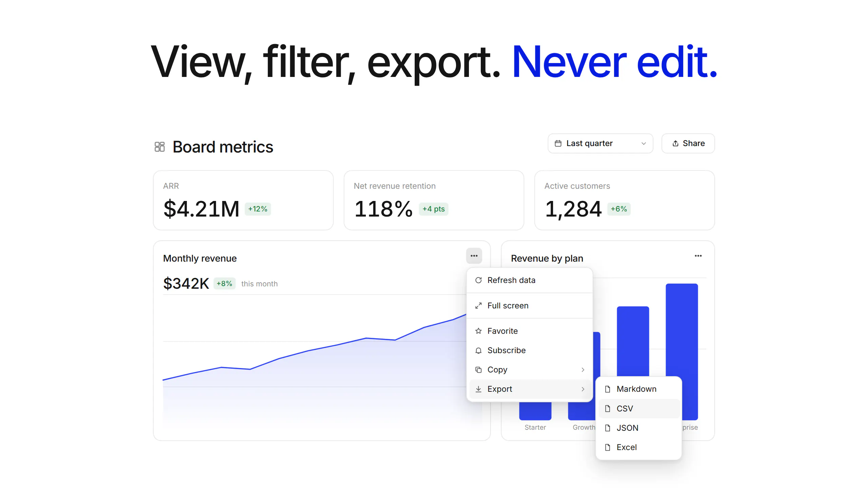Choose Full screen in the menu
The height and width of the screenshot is (488, 868).
(530, 306)
